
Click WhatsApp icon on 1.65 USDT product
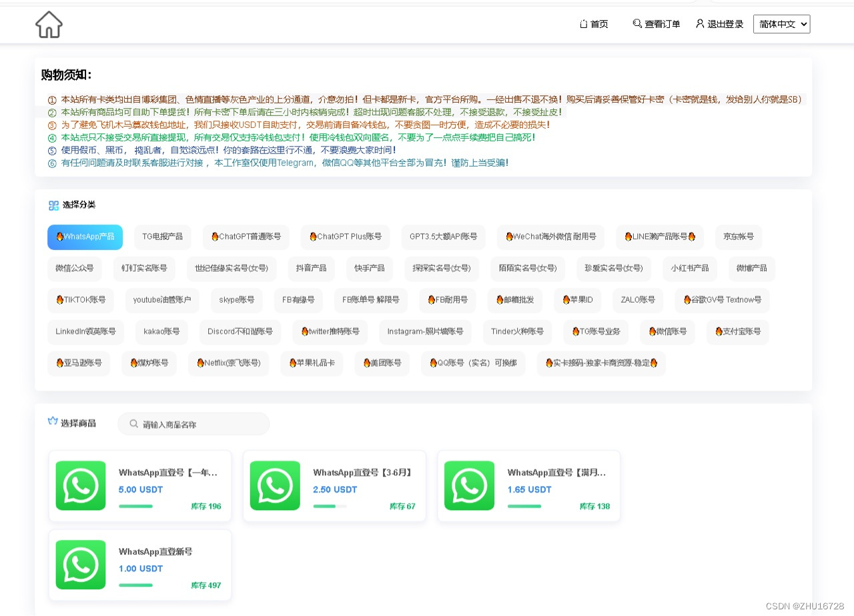click(x=469, y=486)
